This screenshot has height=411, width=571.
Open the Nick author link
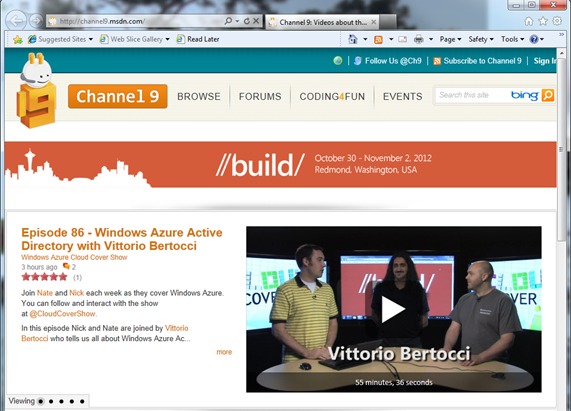pyautogui.click(x=76, y=293)
